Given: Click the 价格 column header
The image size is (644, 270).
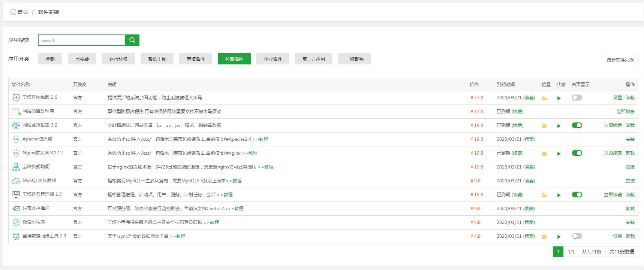Looking at the screenshot, I should click(474, 84).
